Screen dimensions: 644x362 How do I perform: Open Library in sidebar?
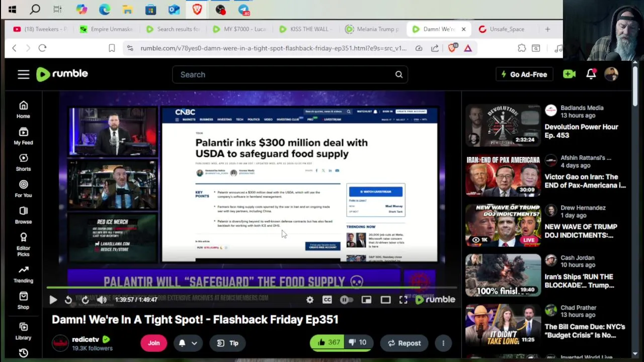click(x=23, y=332)
